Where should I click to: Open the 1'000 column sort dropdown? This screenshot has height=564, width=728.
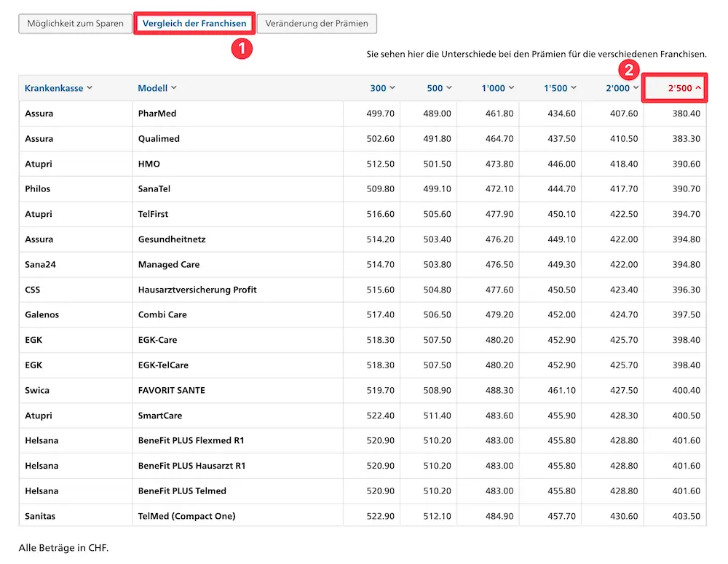[x=496, y=87]
